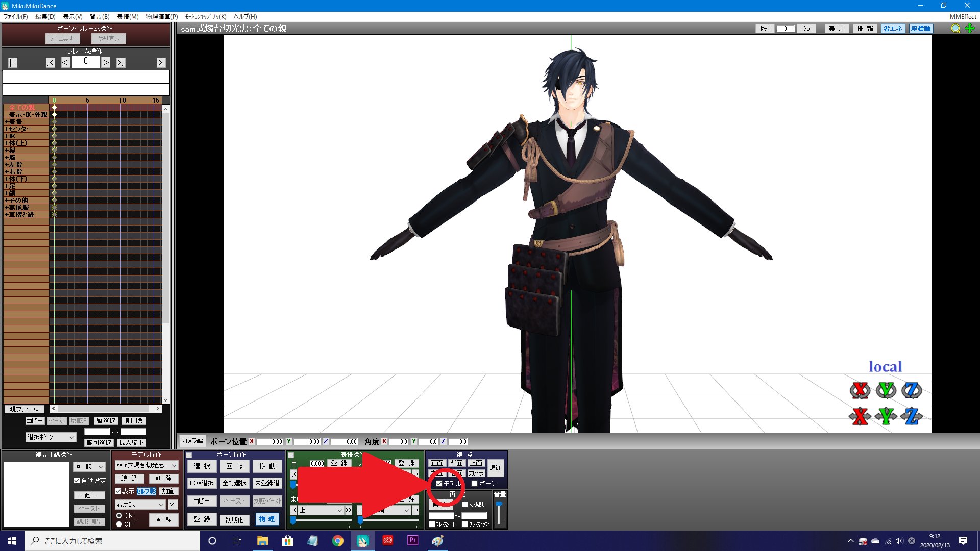The height and width of the screenshot is (551, 980).
Task: Enable the ボーン view-follow checkbox
Action: coord(475,483)
